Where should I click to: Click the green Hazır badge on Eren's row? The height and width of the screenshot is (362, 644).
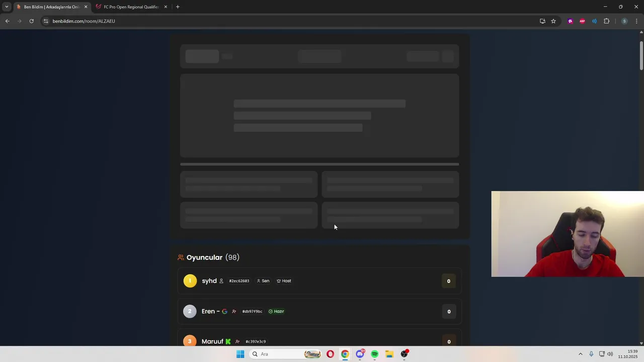pos(276,311)
